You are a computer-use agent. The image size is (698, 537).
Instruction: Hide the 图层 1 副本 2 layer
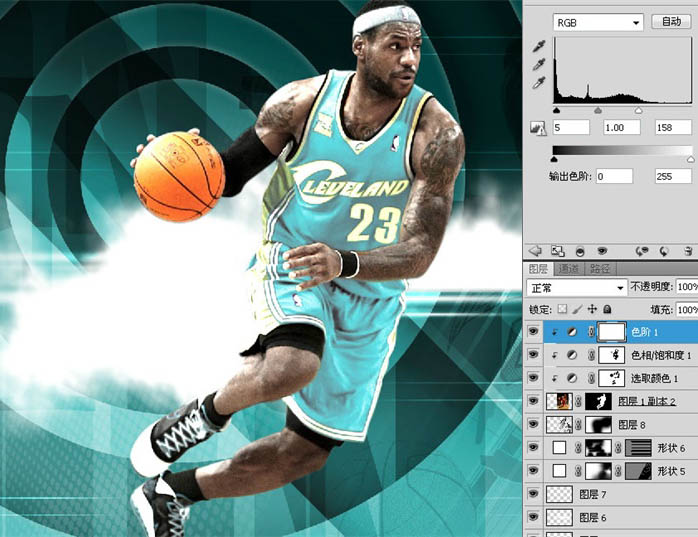(x=533, y=401)
